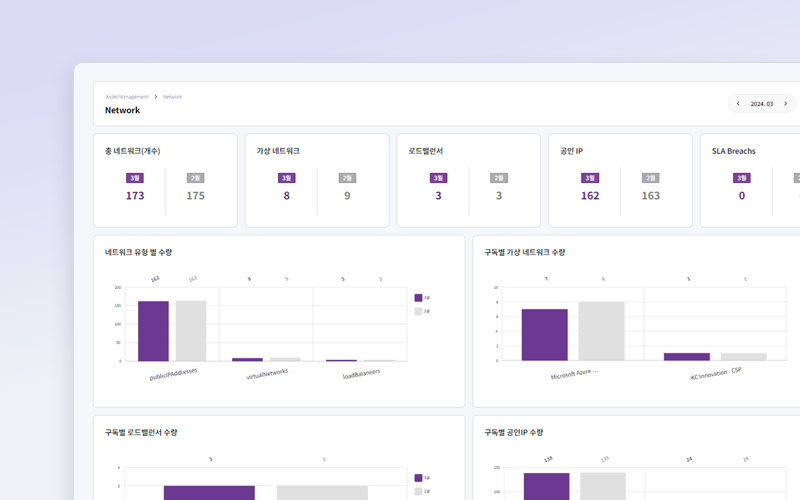Click the 3월 badge in 총 네트워크 card
The width and height of the screenshot is (800, 500).
pos(135,178)
